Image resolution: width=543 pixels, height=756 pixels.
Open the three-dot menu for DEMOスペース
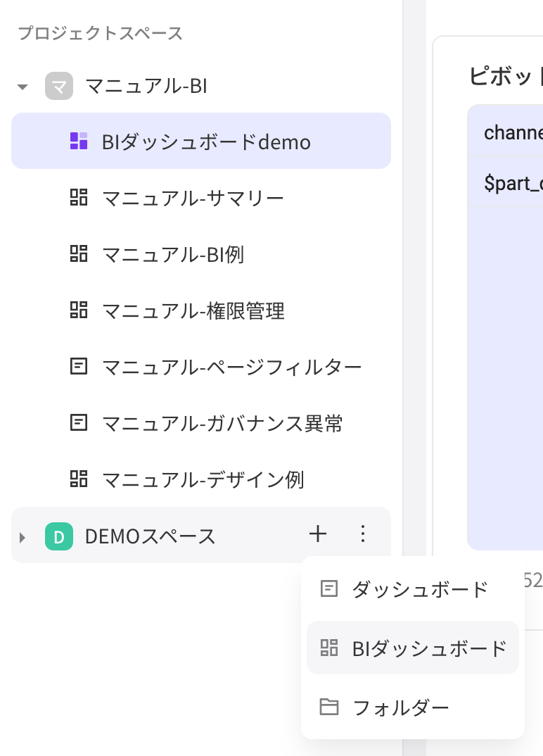click(363, 534)
